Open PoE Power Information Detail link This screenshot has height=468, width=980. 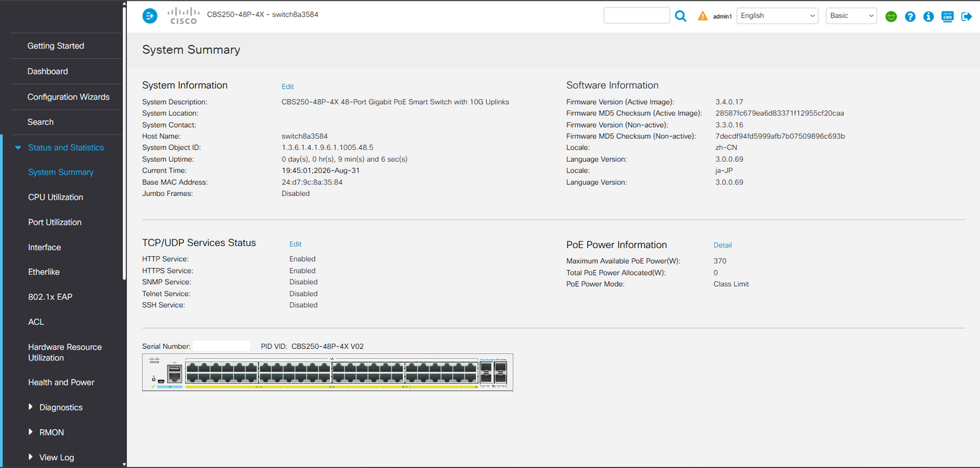pos(723,245)
